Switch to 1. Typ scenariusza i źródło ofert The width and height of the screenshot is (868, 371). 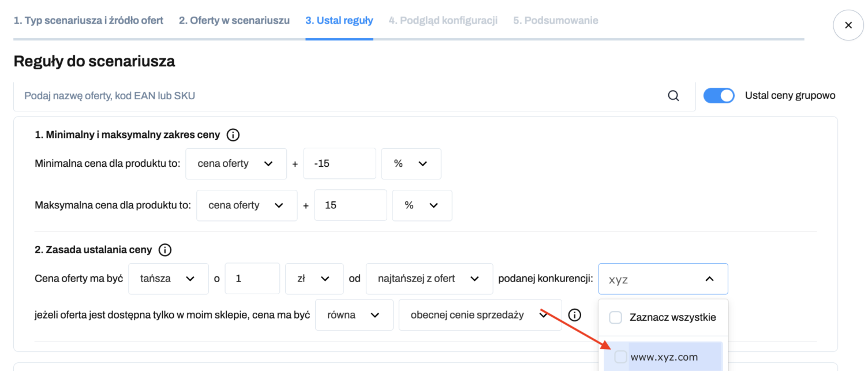(88, 20)
